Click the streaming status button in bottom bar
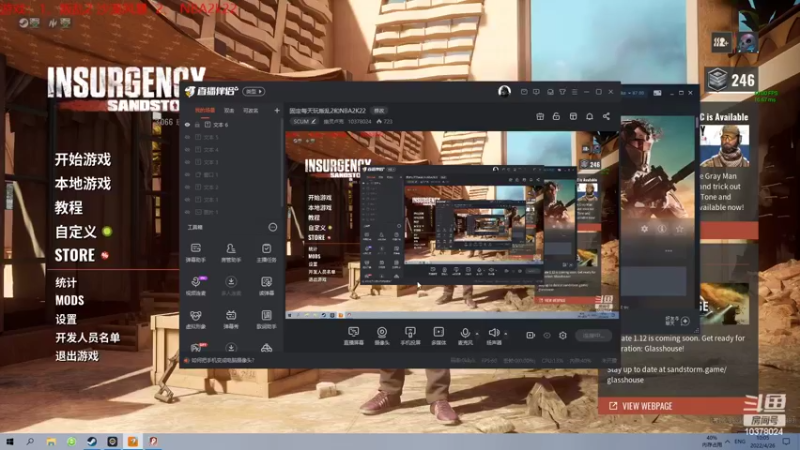 [x=593, y=335]
